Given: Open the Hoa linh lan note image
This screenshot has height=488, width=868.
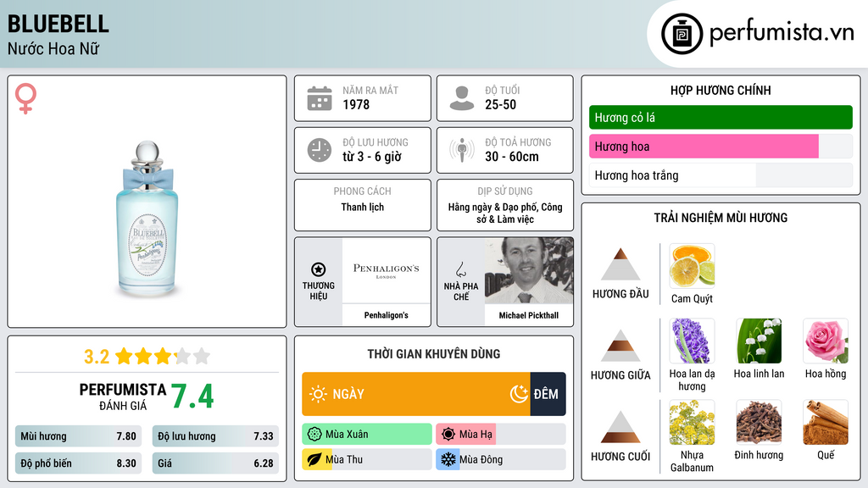Looking at the screenshot, I should tap(759, 341).
